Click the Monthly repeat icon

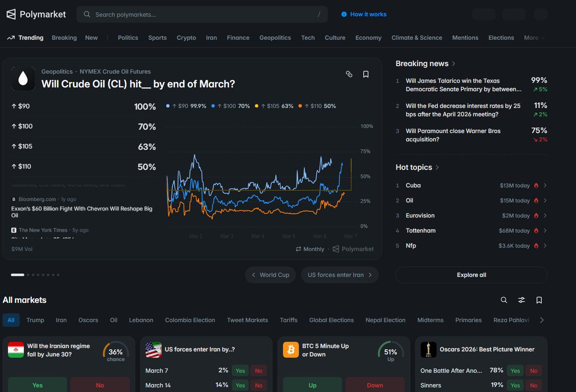[299, 249]
